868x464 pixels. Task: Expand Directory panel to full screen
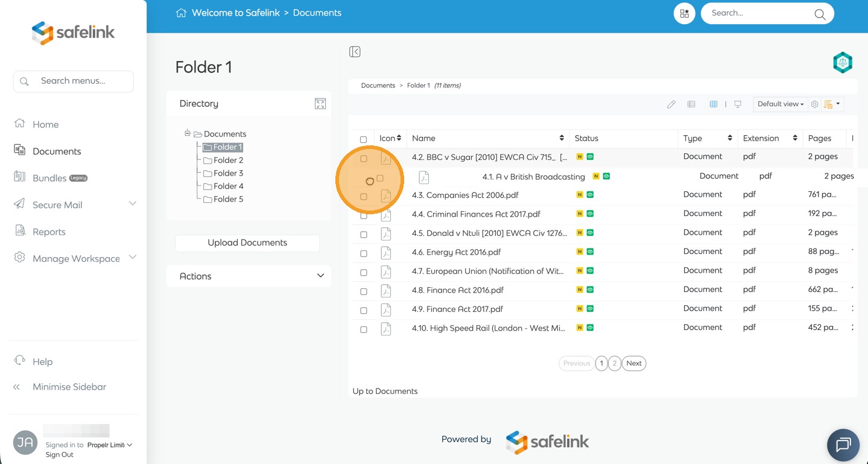click(x=320, y=104)
